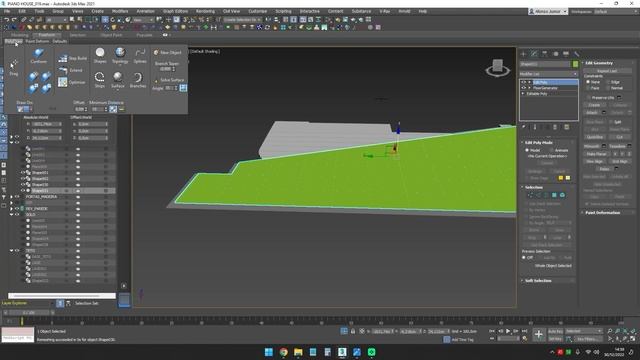This screenshot has width=640, height=360.
Task: Activate the Select and Move tool
Action: tap(105, 20)
